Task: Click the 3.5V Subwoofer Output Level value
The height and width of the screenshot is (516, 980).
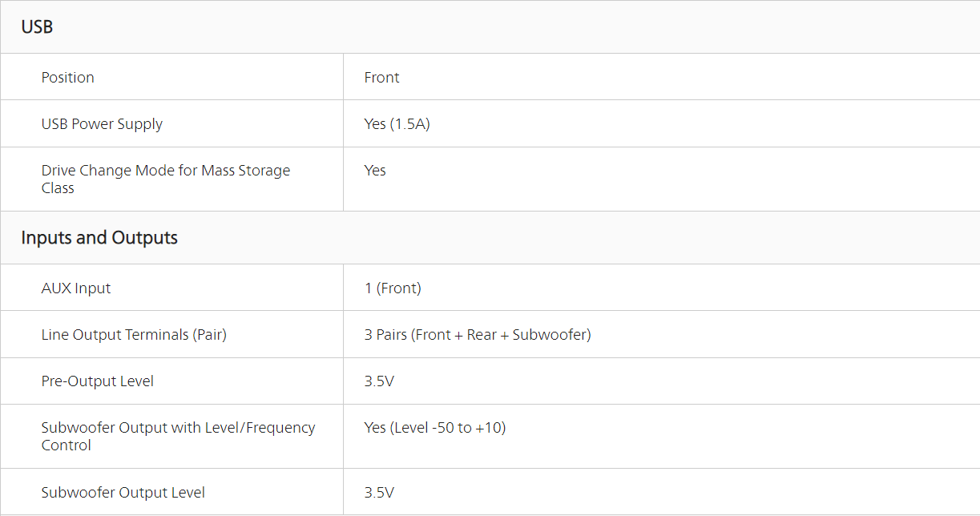Action: click(379, 493)
